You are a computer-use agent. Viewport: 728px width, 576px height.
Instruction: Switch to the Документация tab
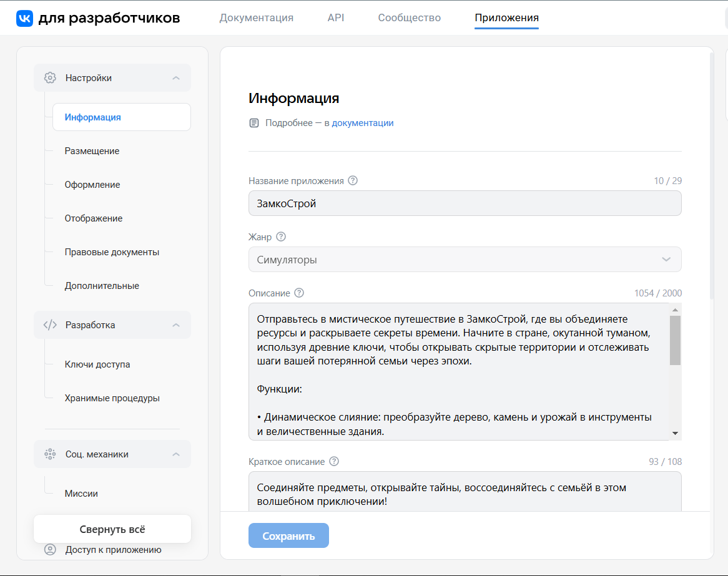[x=256, y=18]
